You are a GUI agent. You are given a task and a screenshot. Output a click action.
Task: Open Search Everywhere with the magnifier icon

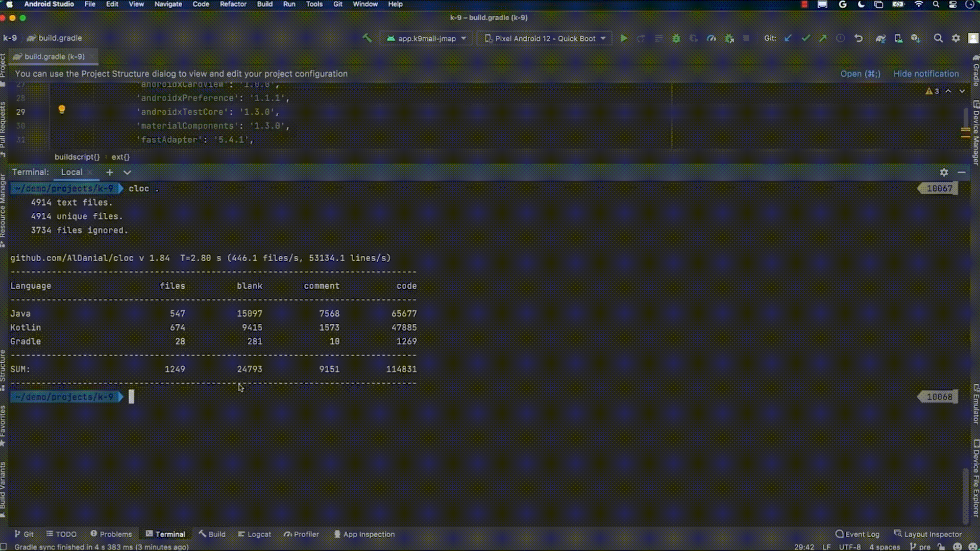(x=939, y=38)
